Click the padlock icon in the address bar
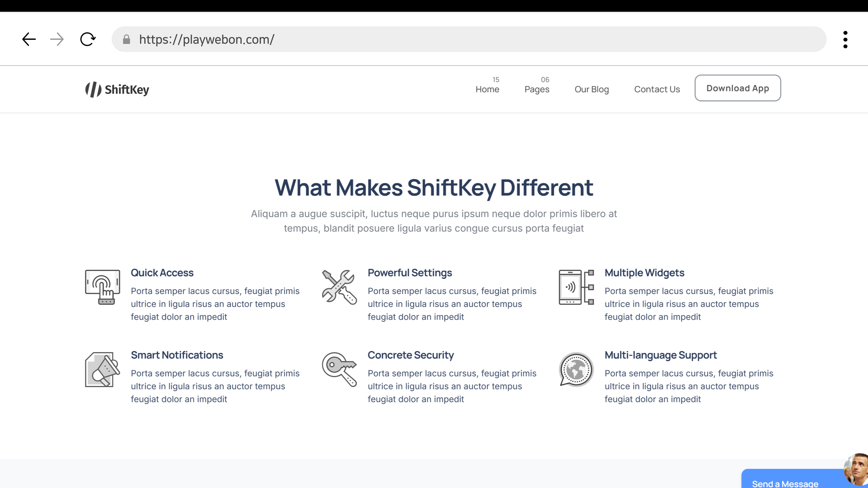This screenshot has width=868, height=488. (126, 39)
